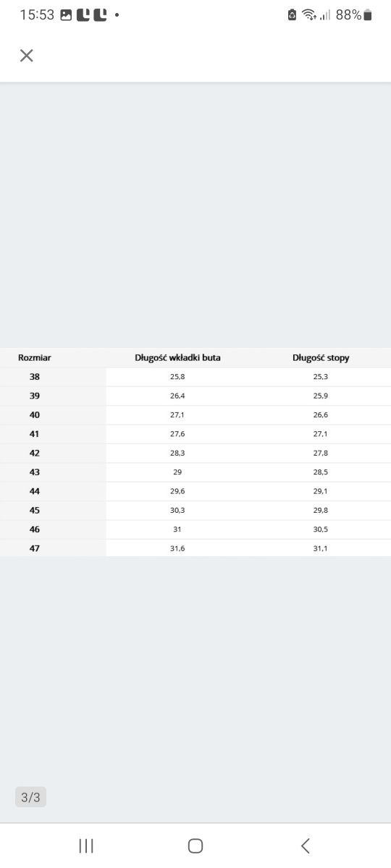Image resolution: width=391 pixels, height=868 pixels.
Task: Tap the Android back navigation chevron
Action: point(306,846)
